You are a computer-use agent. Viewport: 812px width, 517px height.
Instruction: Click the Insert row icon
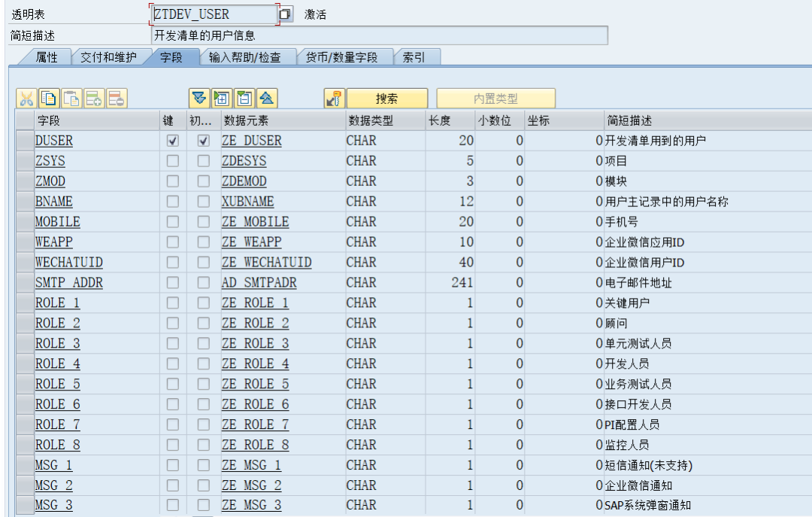tap(94, 98)
